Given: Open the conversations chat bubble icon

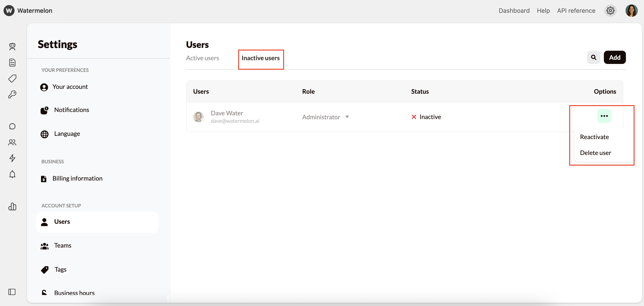Looking at the screenshot, I should (x=12, y=126).
